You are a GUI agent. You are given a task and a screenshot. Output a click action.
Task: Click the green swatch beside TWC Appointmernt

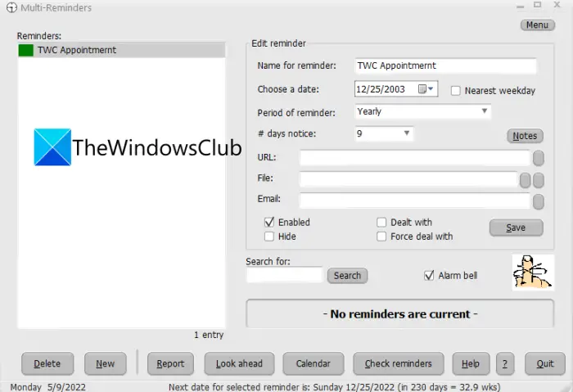pyautogui.click(x=25, y=50)
